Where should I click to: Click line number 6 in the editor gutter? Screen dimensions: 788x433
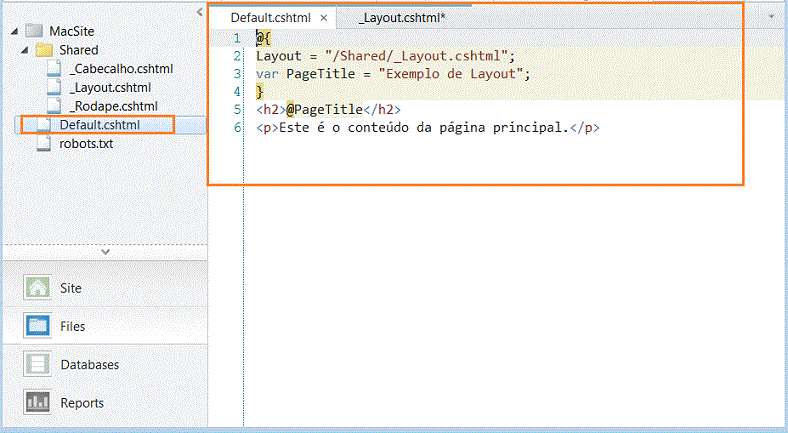tap(237, 128)
